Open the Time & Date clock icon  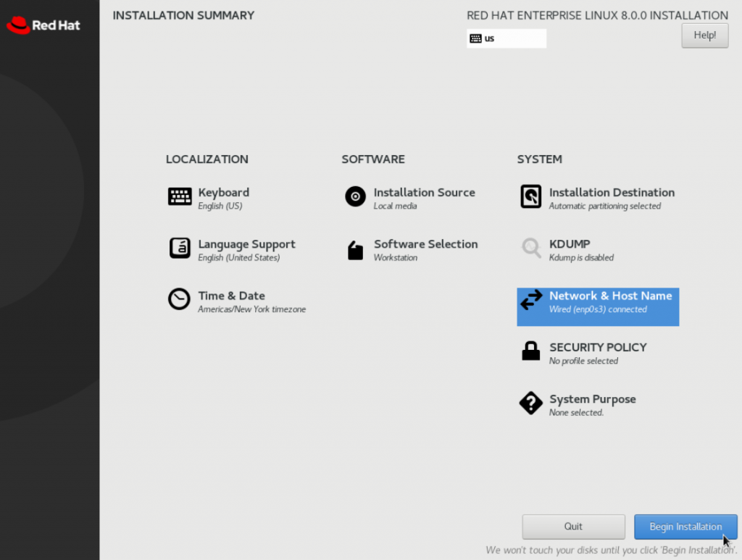click(x=180, y=299)
